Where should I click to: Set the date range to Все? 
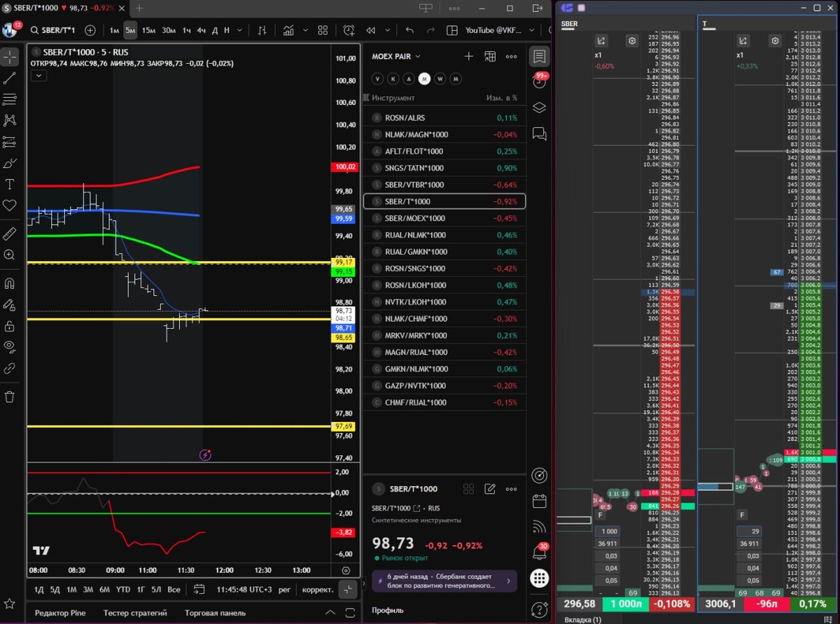click(x=174, y=589)
